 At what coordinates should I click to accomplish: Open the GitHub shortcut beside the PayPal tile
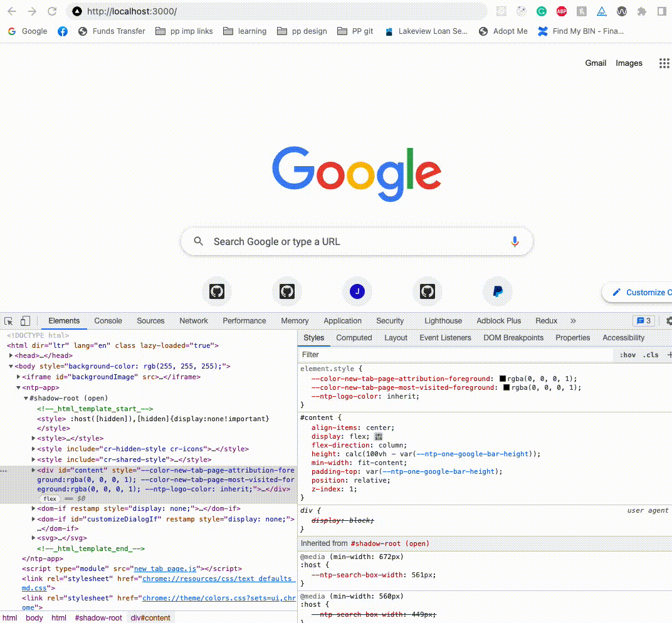pos(428,292)
